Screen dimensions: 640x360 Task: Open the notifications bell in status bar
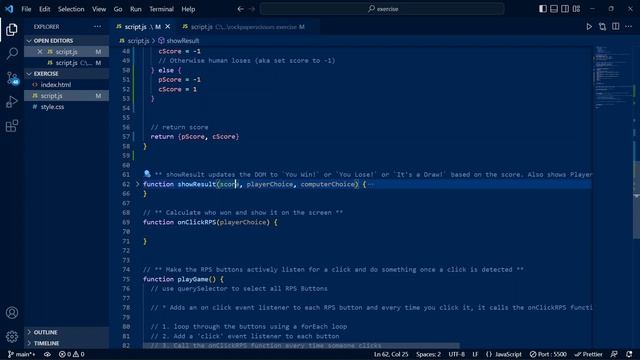click(629, 354)
